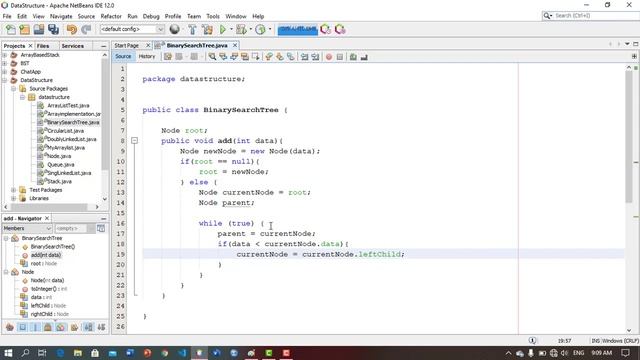Collapse the Node class in Navigator
Viewport: 640px width, 360px height.
tap(6, 272)
